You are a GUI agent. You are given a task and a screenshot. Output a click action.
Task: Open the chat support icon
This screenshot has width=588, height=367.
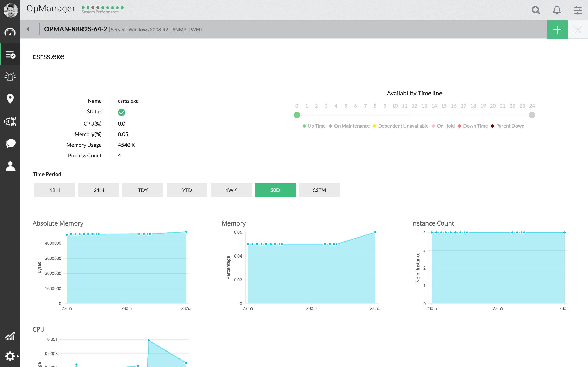[10, 144]
